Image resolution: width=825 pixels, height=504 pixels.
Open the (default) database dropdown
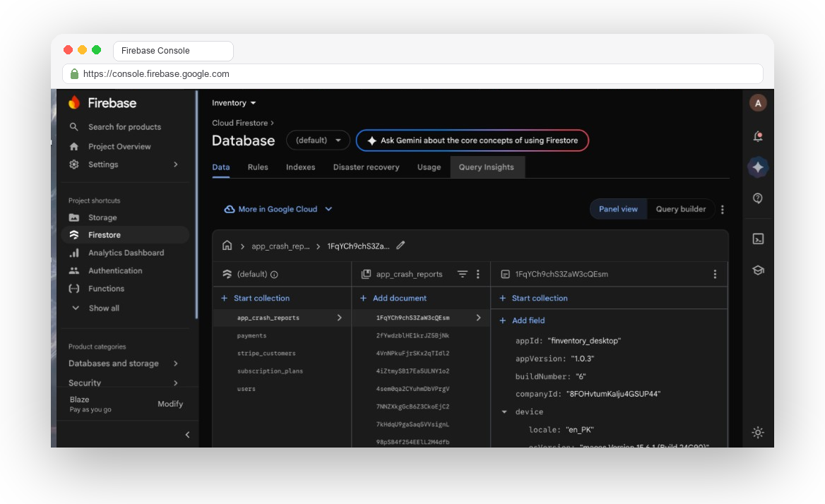(319, 140)
